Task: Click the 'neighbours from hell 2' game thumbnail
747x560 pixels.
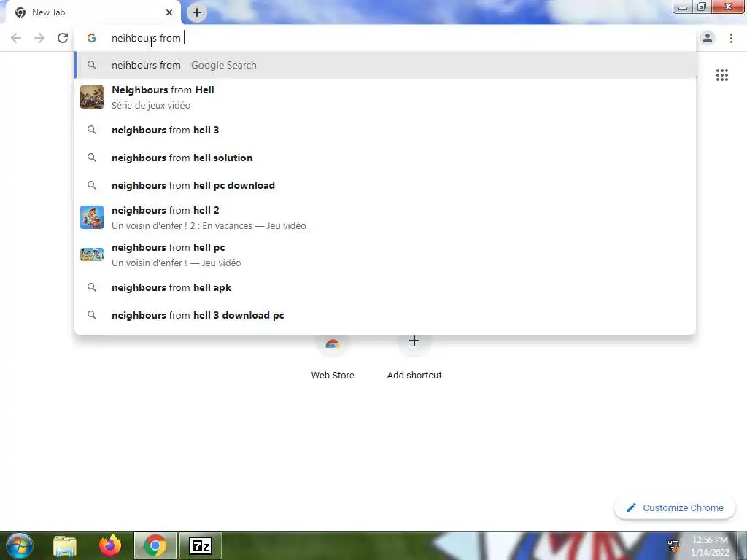Action: (92, 217)
